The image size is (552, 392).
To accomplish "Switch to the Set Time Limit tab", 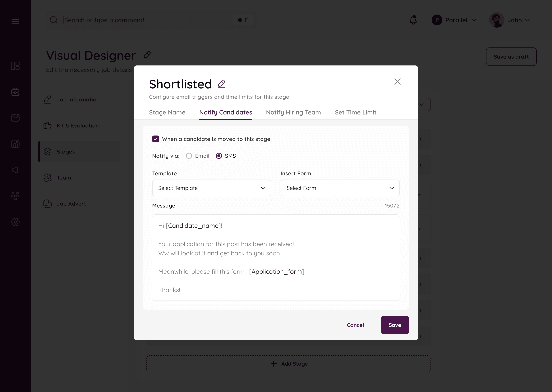I will coord(356,113).
